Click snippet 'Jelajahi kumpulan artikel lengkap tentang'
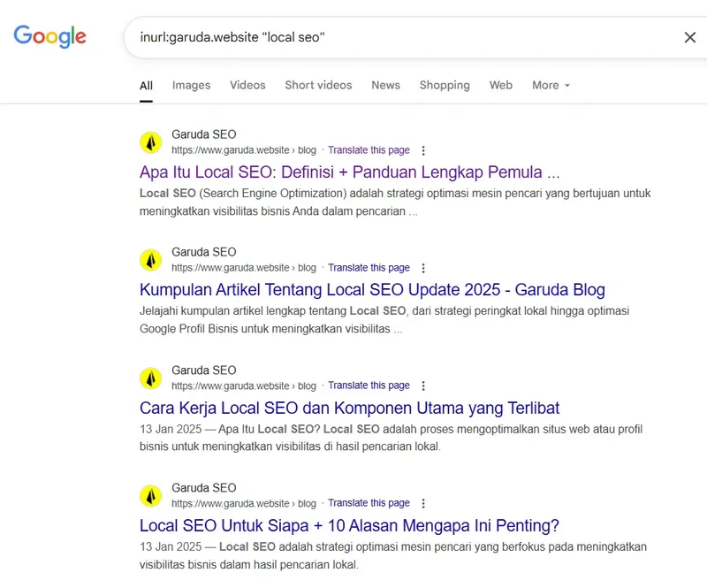 pyautogui.click(x=384, y=320)
